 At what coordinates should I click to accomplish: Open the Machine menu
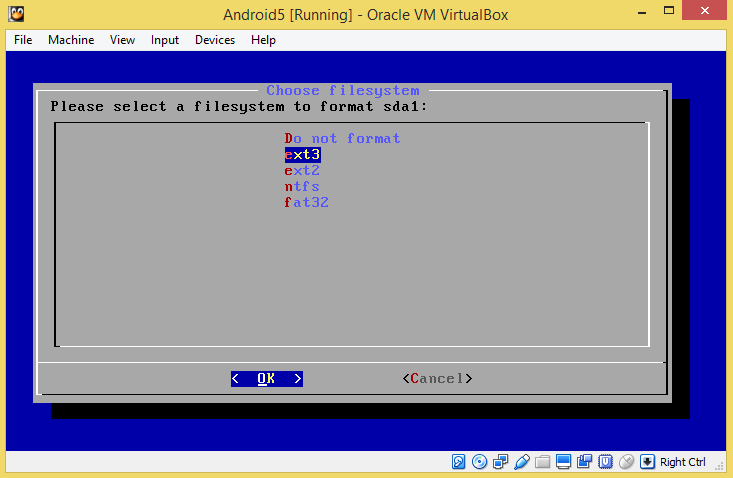(71, 40)
